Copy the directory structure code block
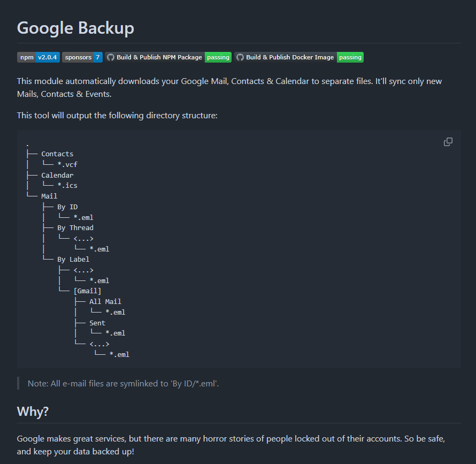The width and height of the screenshot is (476, 464). (x=448, y=142)
